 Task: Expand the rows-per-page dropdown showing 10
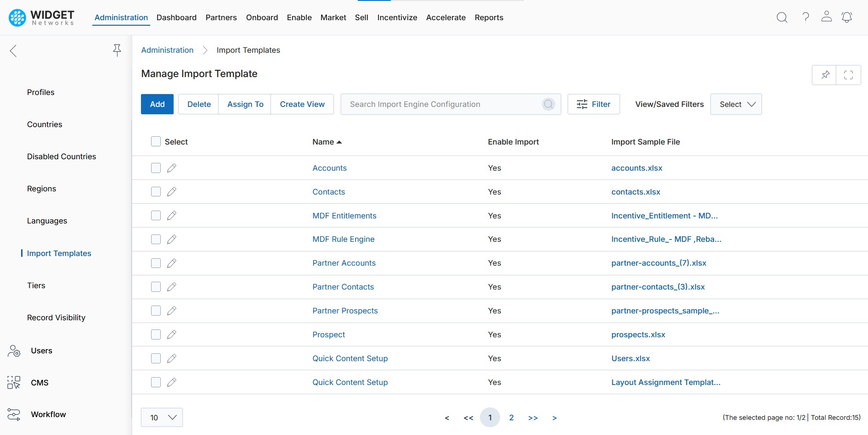pyautogui.click(x=162, y=417)
